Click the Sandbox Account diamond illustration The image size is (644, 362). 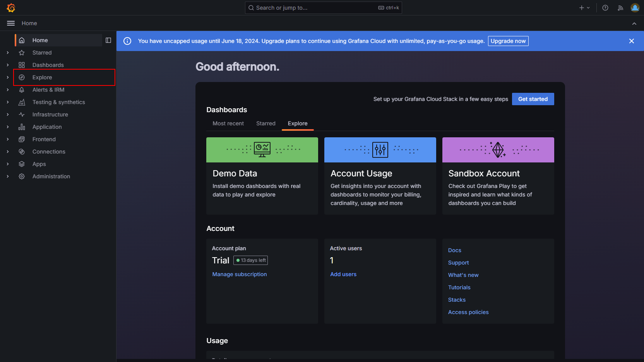[x=498, y=150]
